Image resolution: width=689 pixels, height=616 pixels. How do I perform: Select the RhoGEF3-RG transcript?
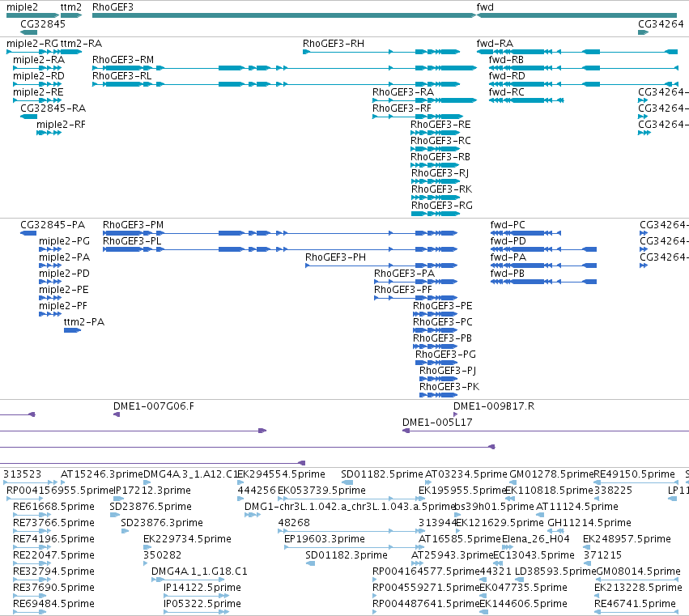tap(436, 214)
